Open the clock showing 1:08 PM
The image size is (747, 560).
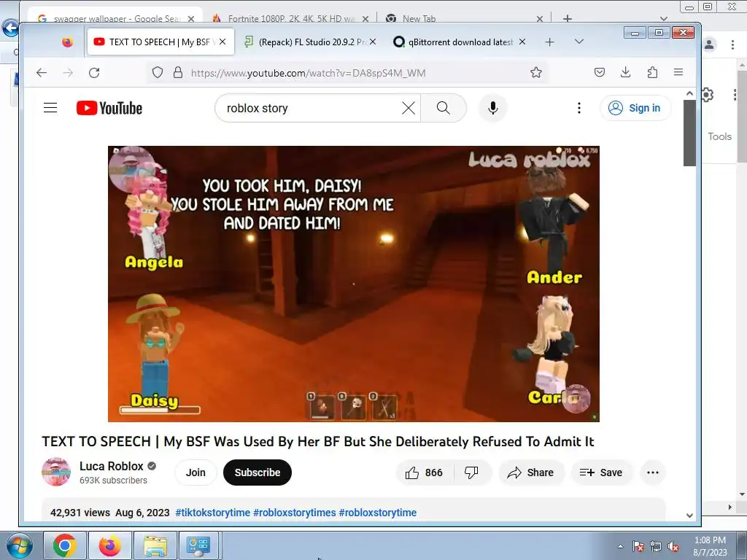click(x=710, y=546)
